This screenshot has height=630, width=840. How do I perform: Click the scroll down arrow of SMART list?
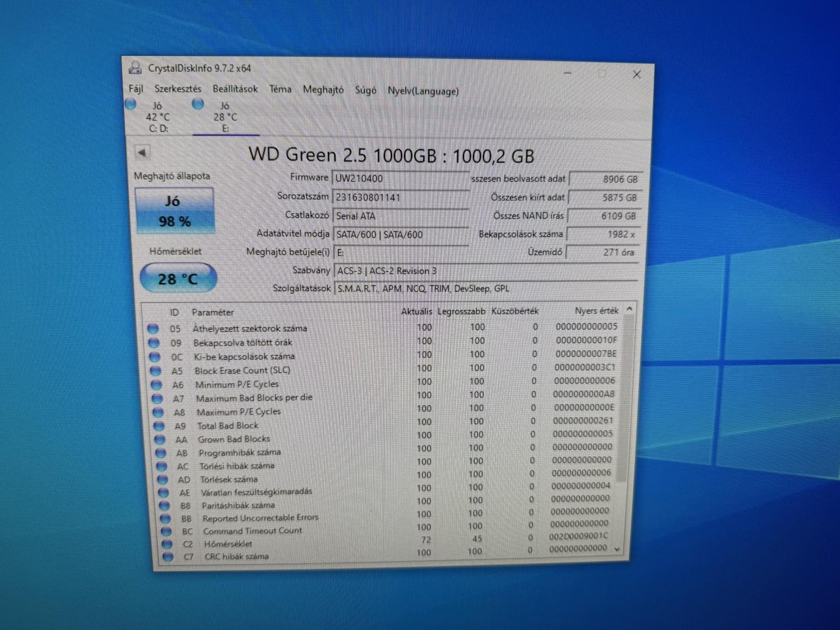coord(617,549)
